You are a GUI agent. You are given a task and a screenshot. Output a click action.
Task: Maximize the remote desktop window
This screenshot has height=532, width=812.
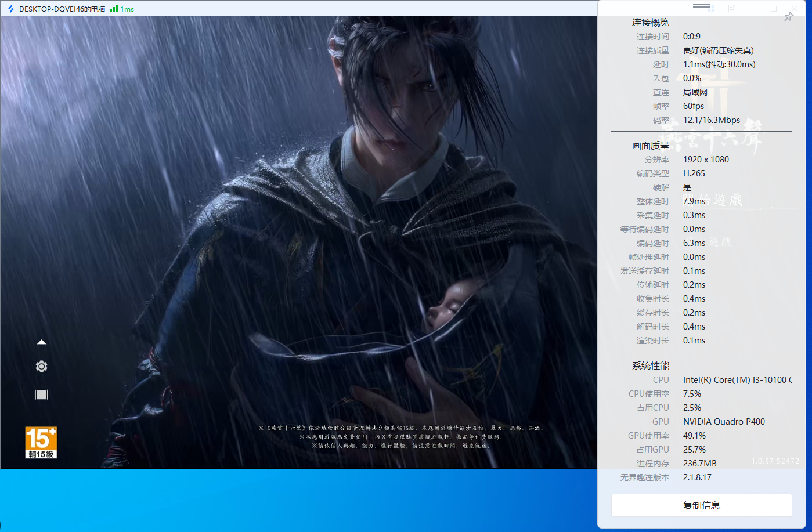pyautogui.click(x=774, y=9)
